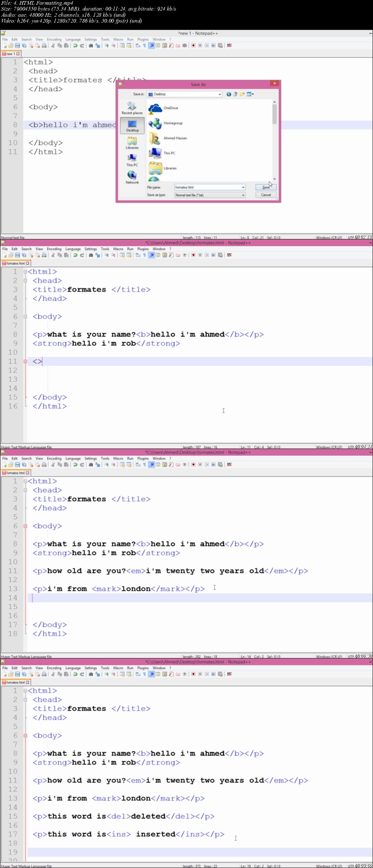The height and width of the screenshot is (868, 373).
Task: Click Undo green arrow in '*new 1' window toolbar
Action: coord(75,46)
